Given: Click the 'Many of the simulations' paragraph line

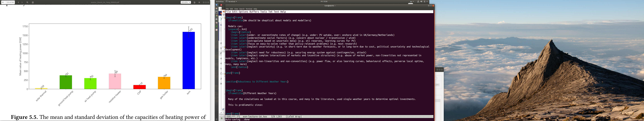Looking at the screenshot, I should pos(322,99).
